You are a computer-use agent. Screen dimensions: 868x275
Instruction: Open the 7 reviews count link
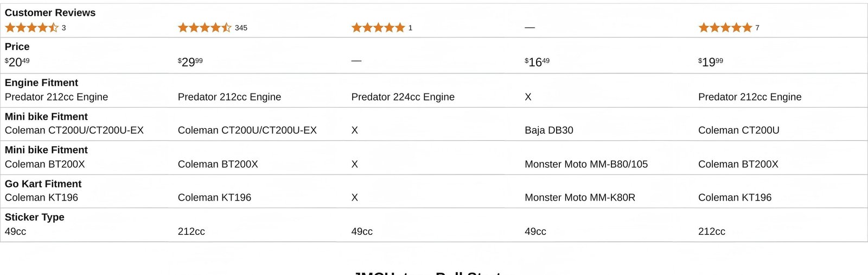pos(757,28)
